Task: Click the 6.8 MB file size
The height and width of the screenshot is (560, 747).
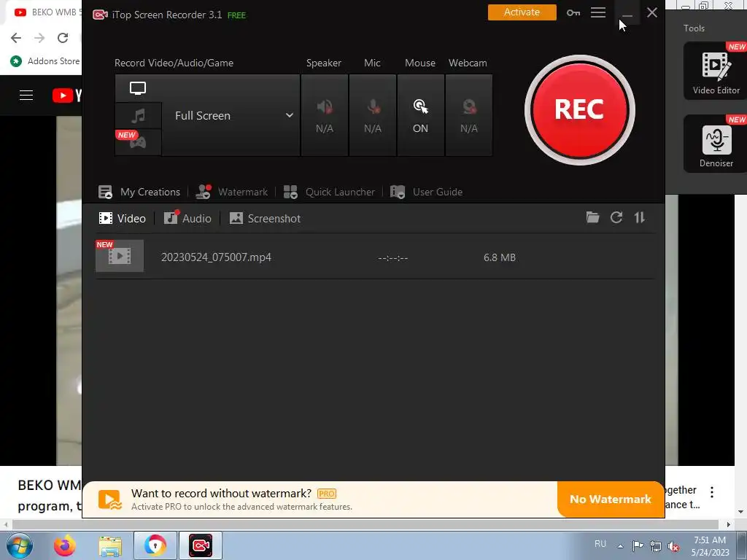Action: [499, 257]
